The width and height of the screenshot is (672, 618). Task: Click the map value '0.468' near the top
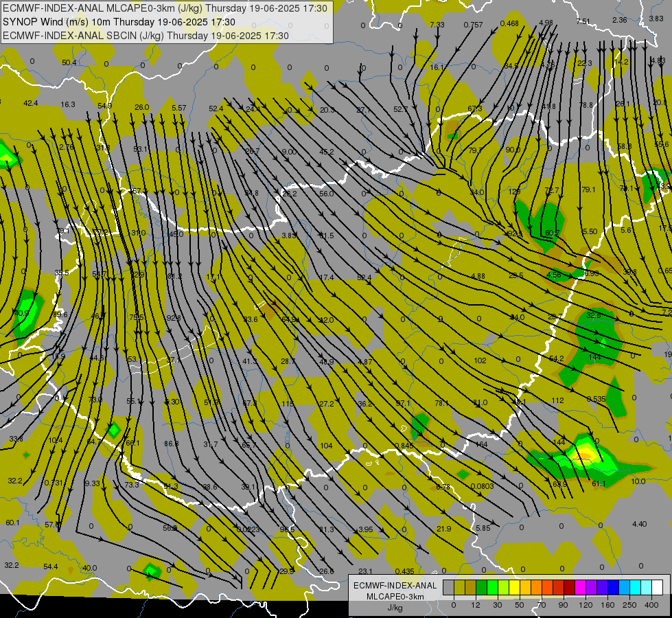coord(509,23)
